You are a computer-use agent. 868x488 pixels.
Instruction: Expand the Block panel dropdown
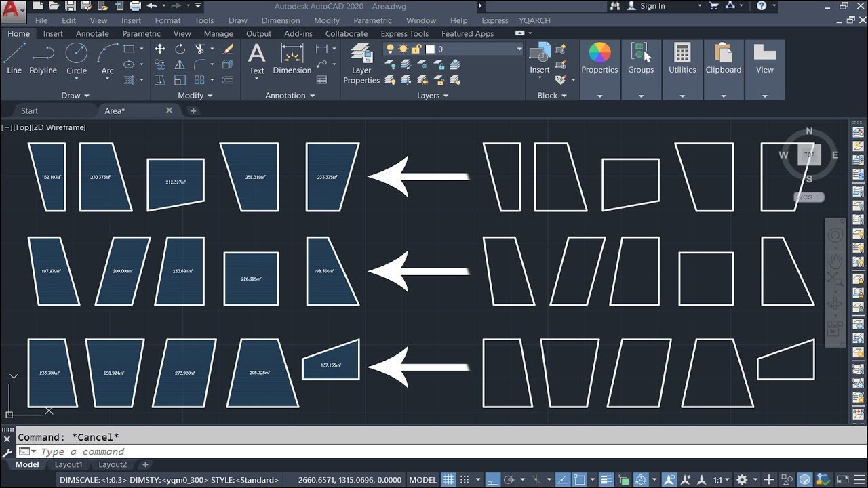(x=552, y=96)
